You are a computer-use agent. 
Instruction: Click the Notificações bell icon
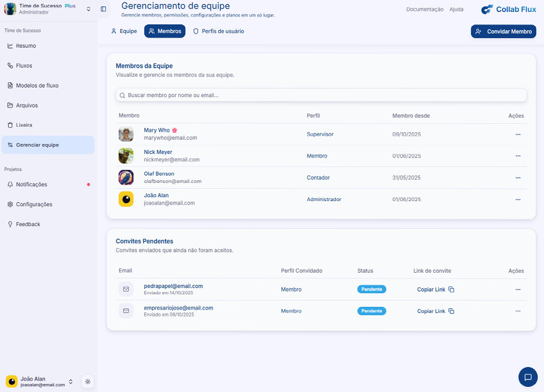pos(10,185)
